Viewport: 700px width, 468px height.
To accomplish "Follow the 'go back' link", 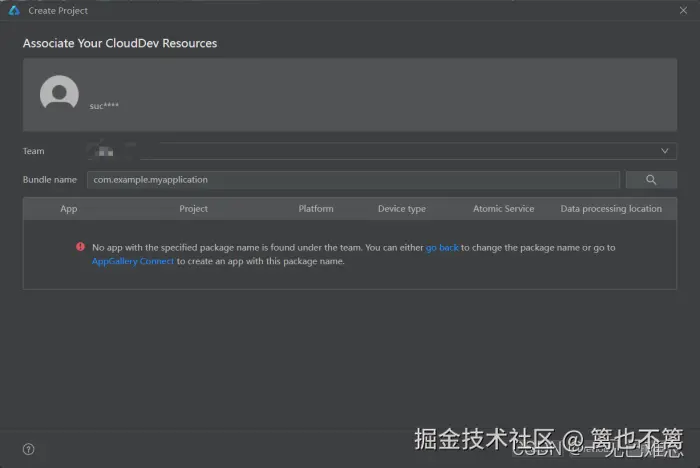I will pos(442,247).
